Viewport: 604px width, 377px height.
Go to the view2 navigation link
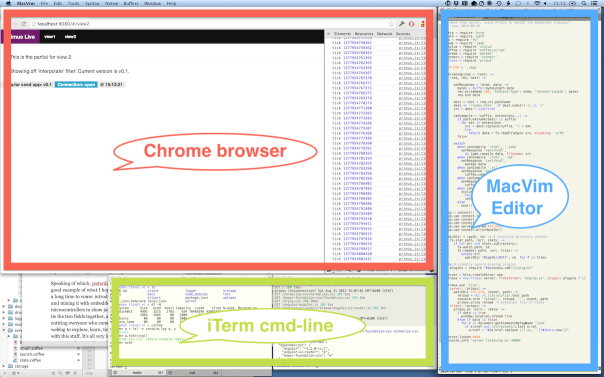click(x=70, y=37)
